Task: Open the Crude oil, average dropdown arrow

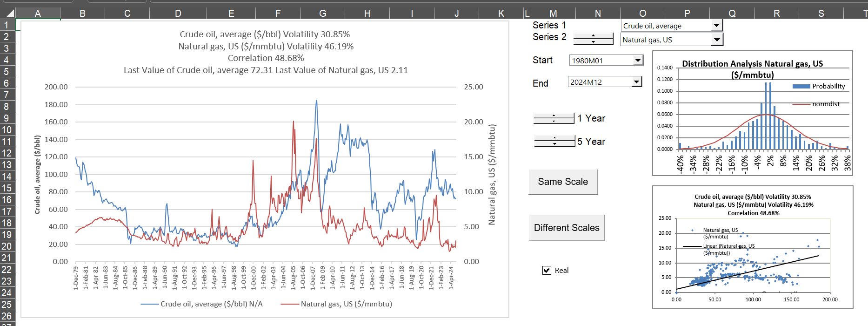Action: 717,26
